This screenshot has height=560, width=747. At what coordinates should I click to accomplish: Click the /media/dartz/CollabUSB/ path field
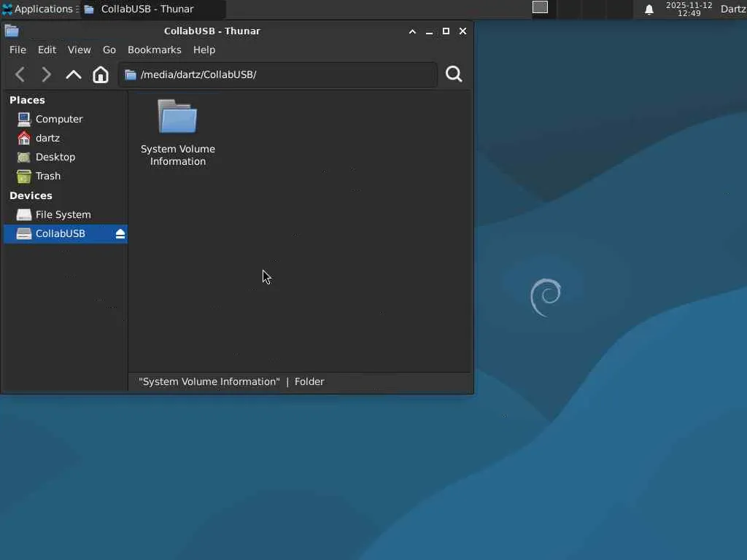[278, 75]
